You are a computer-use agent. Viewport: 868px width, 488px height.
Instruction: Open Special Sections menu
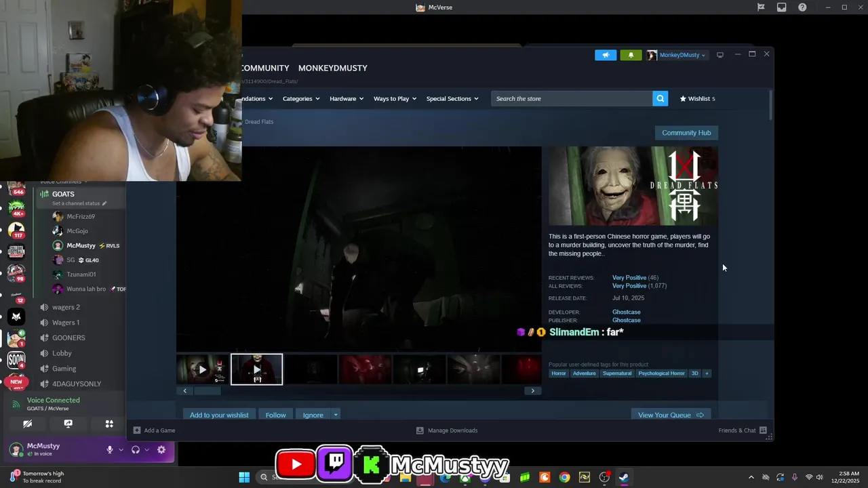(x=452, y=99)
